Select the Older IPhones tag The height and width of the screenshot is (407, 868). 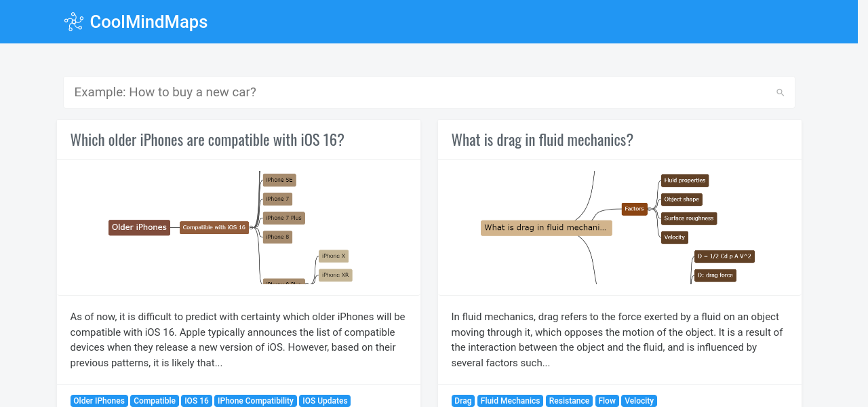pyautogui.click(x=99, y=401)
